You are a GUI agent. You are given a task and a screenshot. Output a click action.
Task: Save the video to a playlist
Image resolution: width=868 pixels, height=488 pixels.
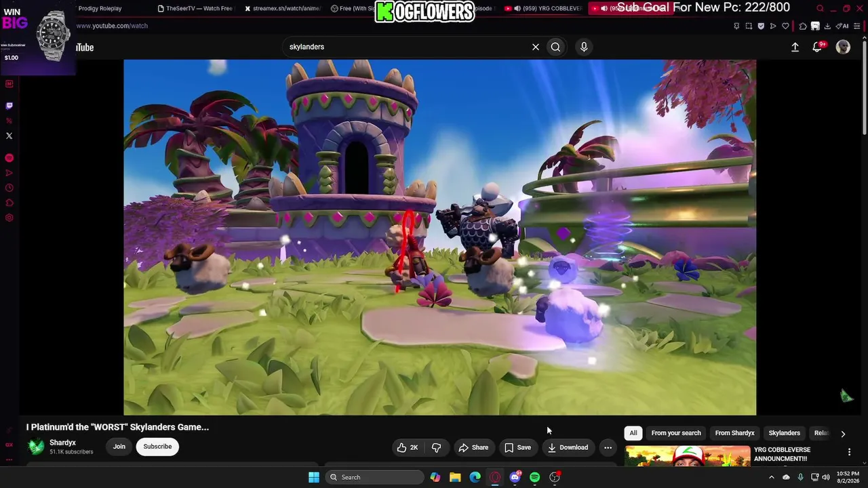coord(517,447)
